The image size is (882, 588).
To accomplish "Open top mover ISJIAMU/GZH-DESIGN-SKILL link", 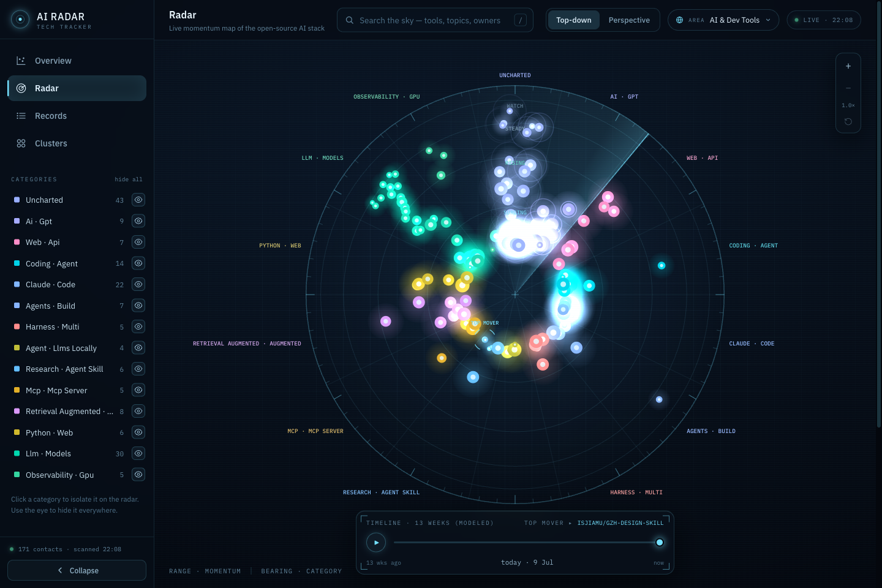I will [x=620, y=523].
